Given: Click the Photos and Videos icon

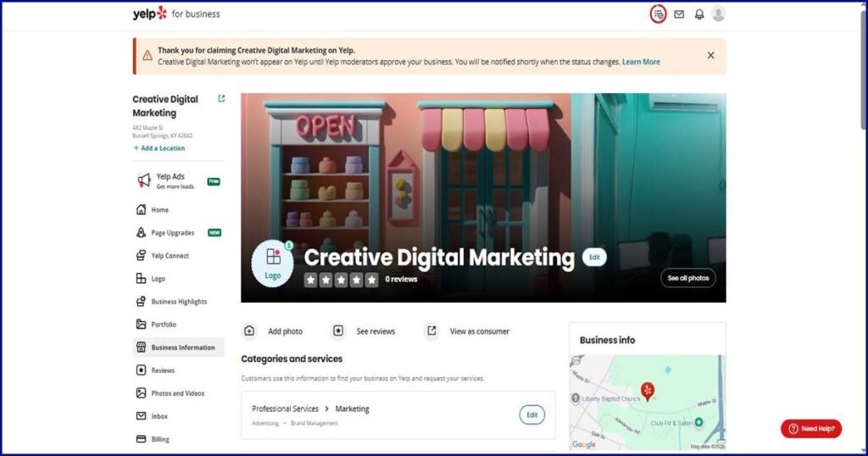Looking at the screenshot, I should [142, 393].
